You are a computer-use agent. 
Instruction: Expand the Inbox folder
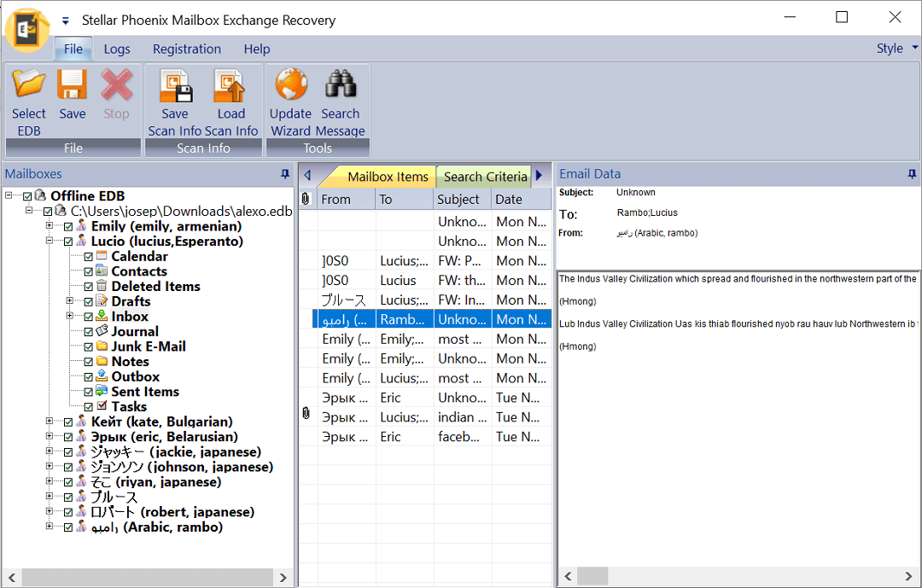tap(69, 316)
